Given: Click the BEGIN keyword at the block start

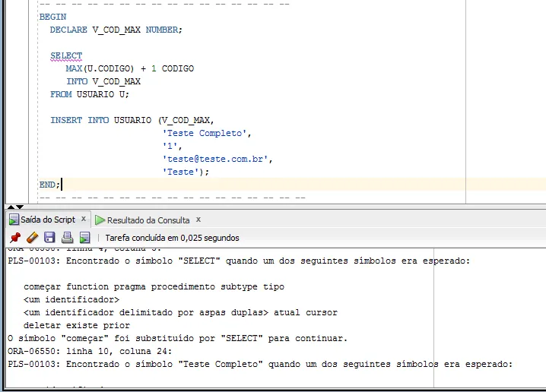Looking at the screenshot, I should click(52, 17).
